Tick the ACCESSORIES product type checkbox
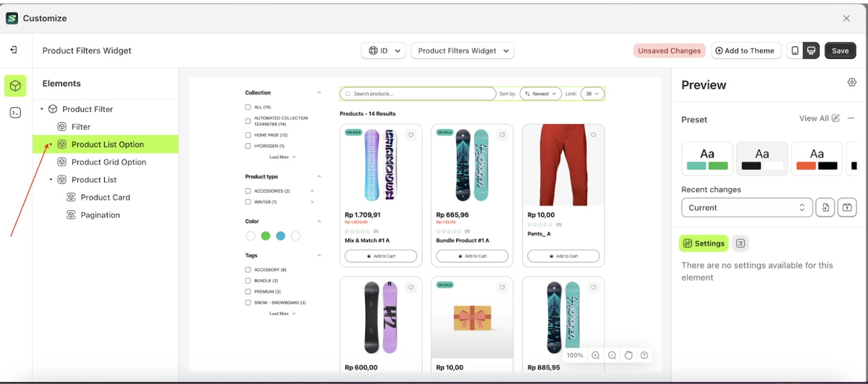This screenshot has width=868, height=384. click(x=248, y=191)
